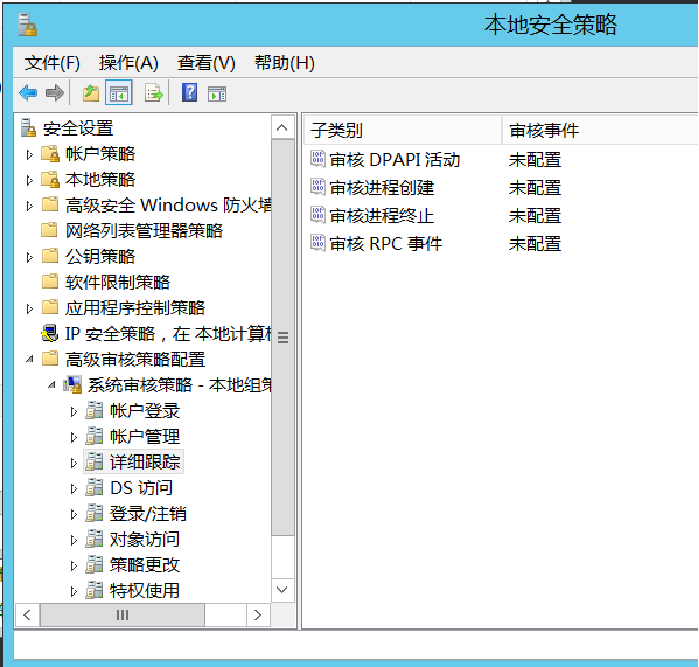The image size is (699, 667).
Task: Expand the 登录/注销 tree node
Action: (x=74, y=515)
